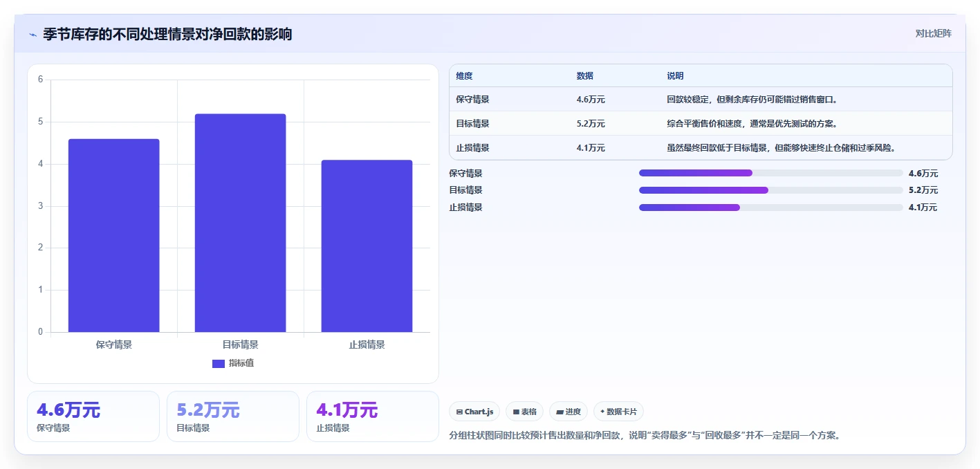Click the 数据卡片 tag

(618, 412)
